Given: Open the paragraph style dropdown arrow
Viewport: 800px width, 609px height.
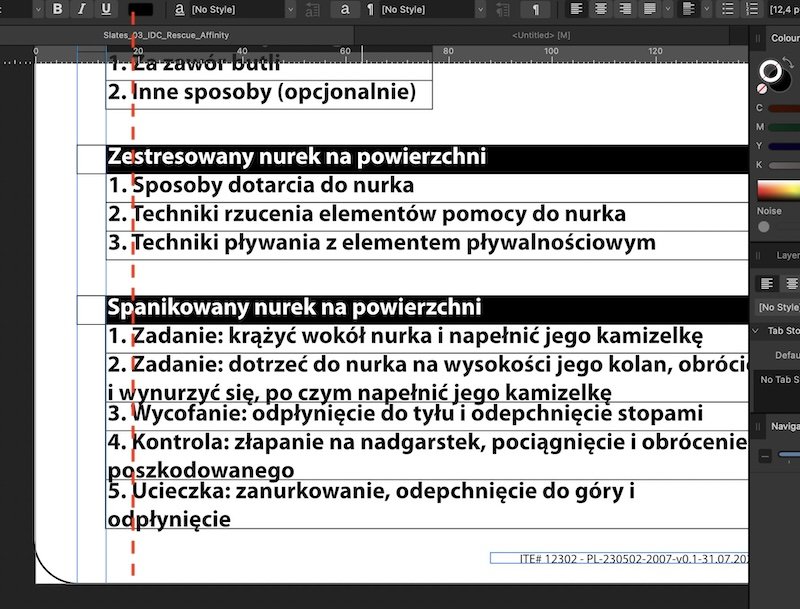Looking at the screenshot, I should click(481, 9).
